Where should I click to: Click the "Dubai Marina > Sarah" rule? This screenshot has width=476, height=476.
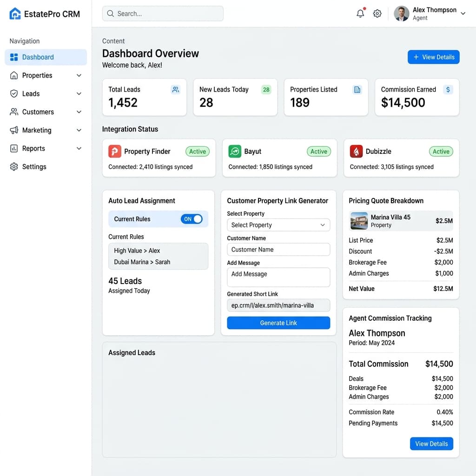[x=142, y=262]
